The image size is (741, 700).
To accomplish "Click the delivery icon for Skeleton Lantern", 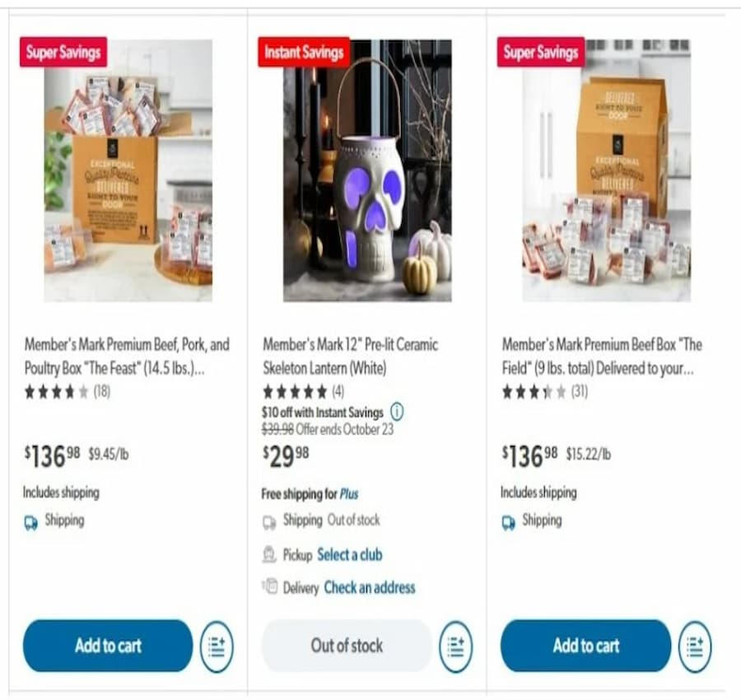I will (270, 586).
